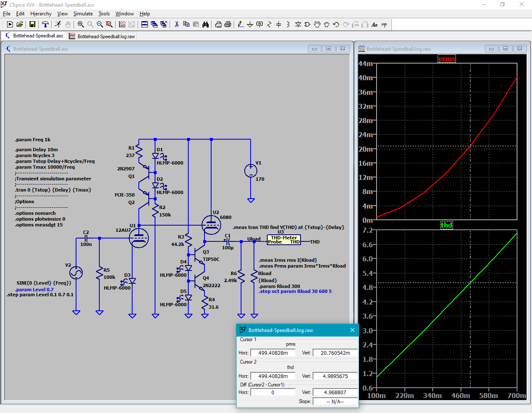Click the Open file folder icon
The image size is (532, 413).
point(20,25)
